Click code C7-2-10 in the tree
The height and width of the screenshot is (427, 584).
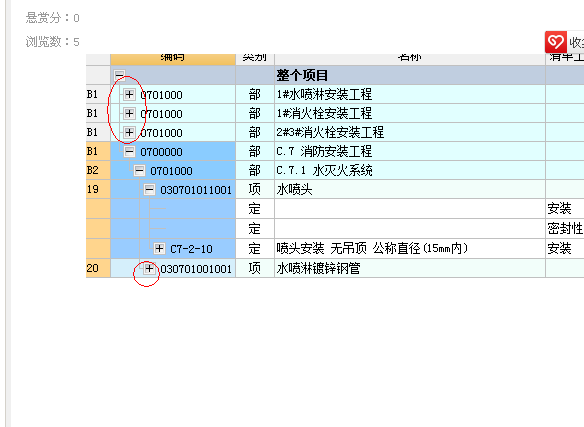tap(191, 249)
